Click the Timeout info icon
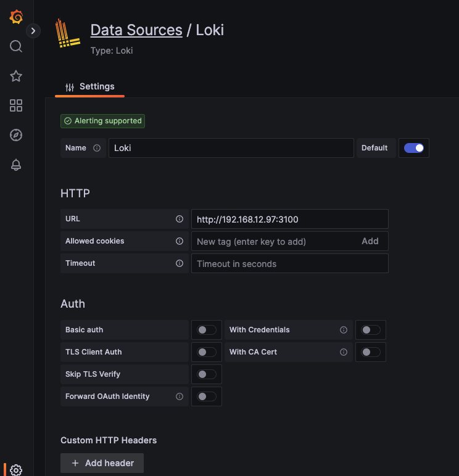 coord(180,263)
